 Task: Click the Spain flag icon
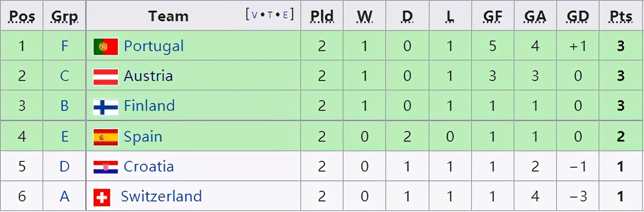pyautogui.click(x=106, y=137)
